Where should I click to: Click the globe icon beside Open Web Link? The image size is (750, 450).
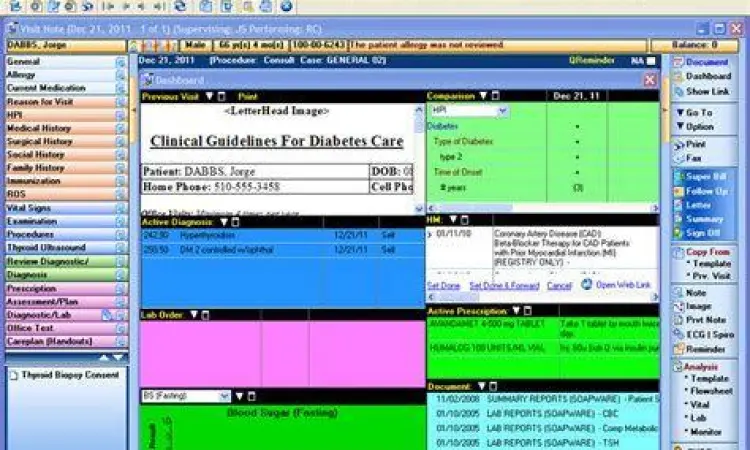(586, 285)
